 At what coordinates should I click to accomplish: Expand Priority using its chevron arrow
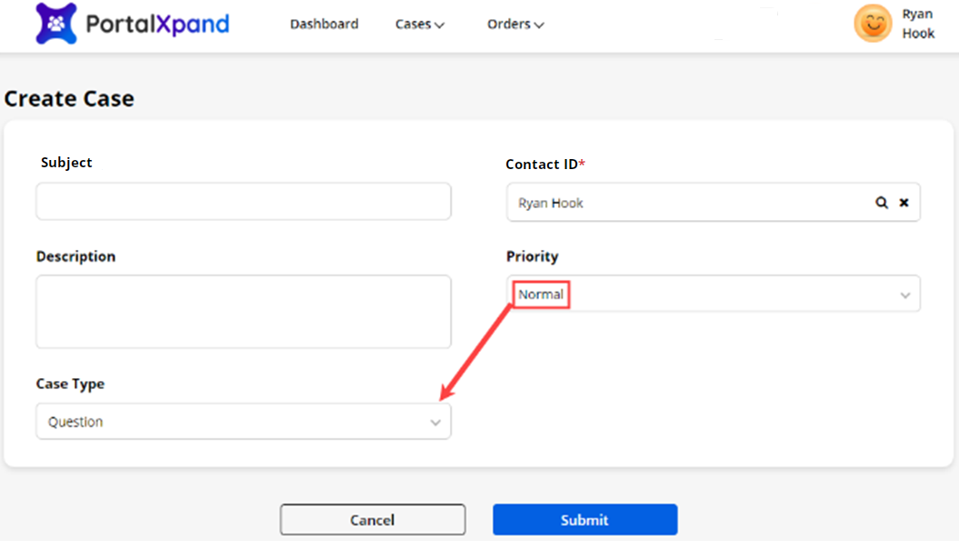pos(904,295)
